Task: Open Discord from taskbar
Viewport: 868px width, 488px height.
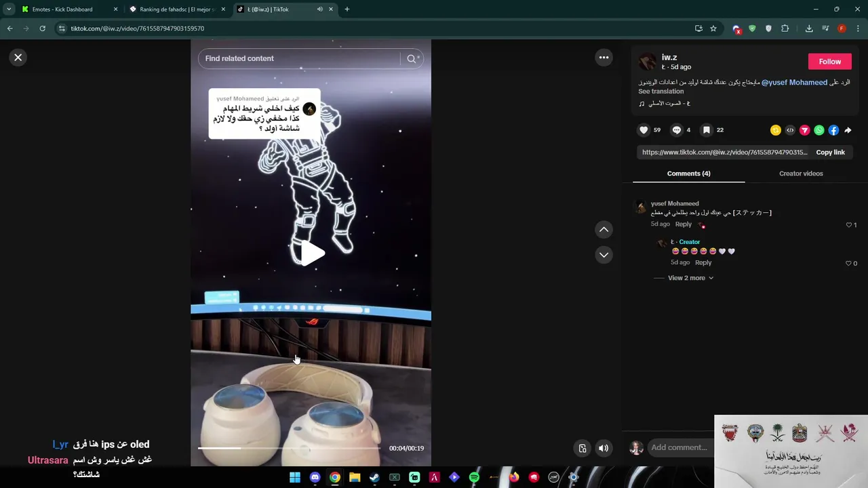Action: 315,477
